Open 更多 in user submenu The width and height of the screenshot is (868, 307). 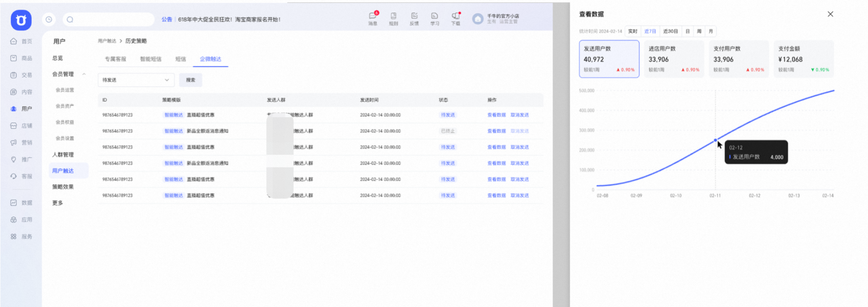[x=57, y=203]
